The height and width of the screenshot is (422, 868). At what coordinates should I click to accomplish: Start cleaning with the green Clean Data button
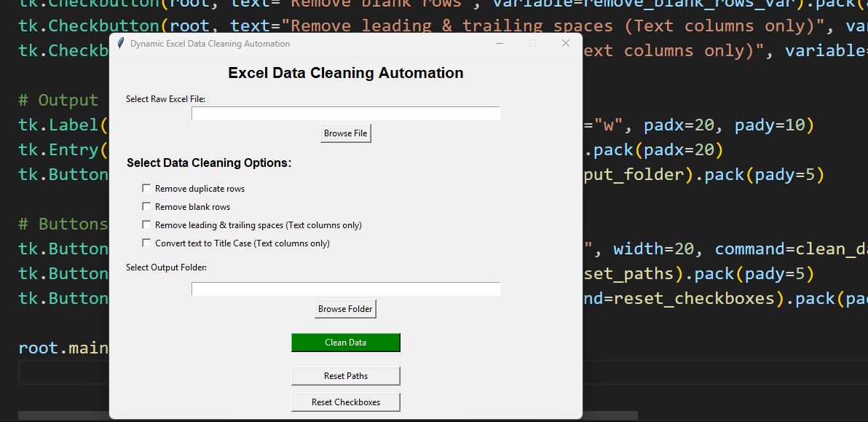point(345,343)
